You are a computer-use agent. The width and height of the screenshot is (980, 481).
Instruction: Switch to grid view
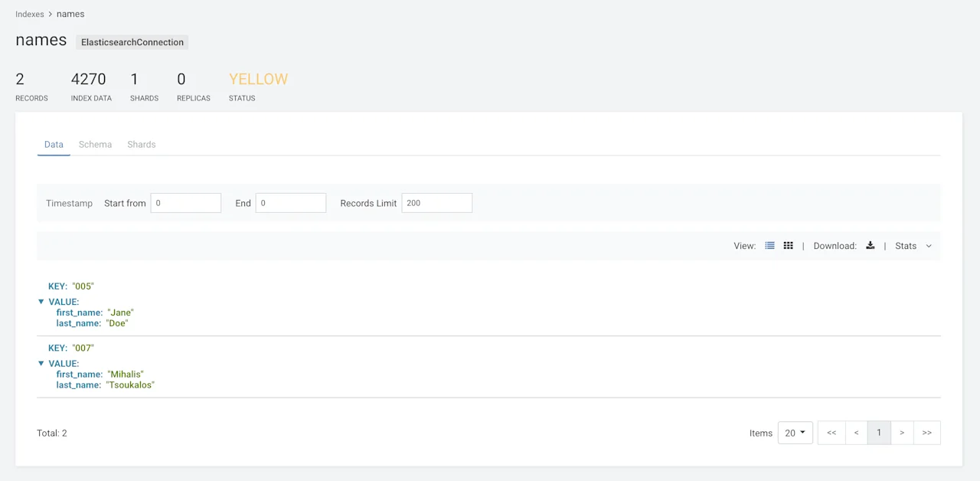[788, 245]
